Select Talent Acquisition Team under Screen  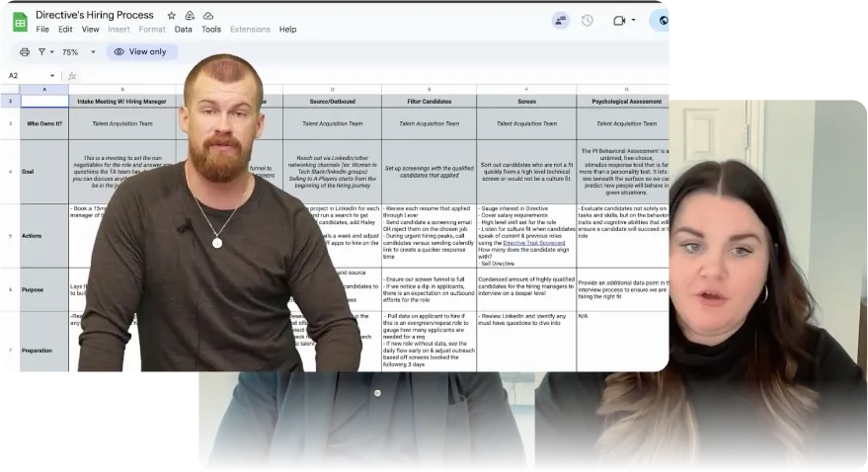click(526, 123)
